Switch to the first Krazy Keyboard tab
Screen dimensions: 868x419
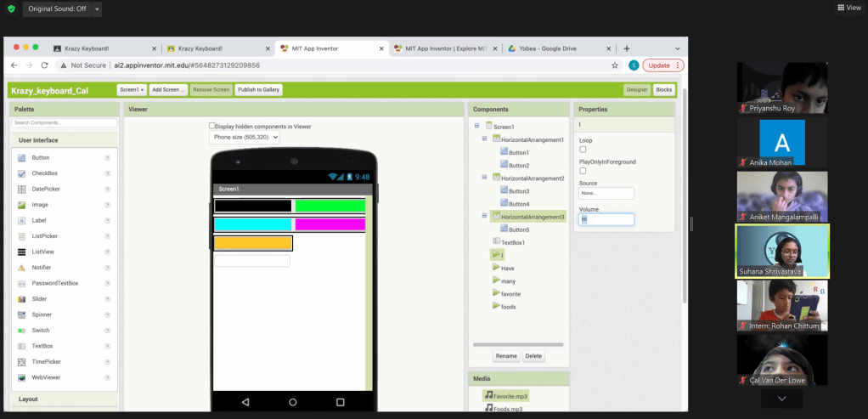pyautogui.click(x=102, y=48)
